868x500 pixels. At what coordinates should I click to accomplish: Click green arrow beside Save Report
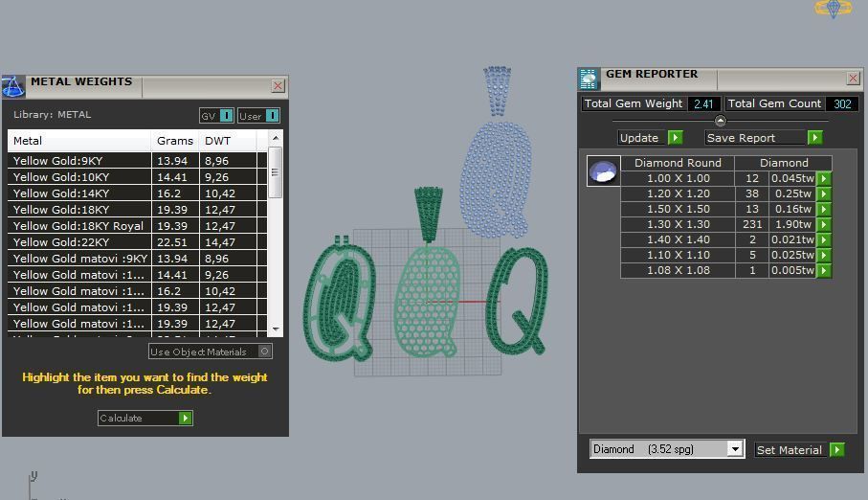[814, 138]
